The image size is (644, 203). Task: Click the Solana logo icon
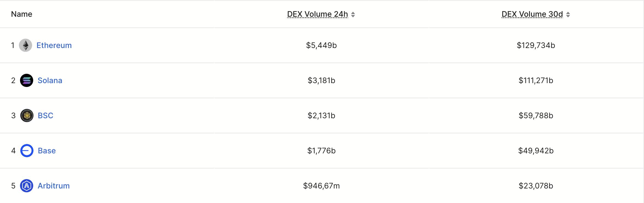(27, 80)
